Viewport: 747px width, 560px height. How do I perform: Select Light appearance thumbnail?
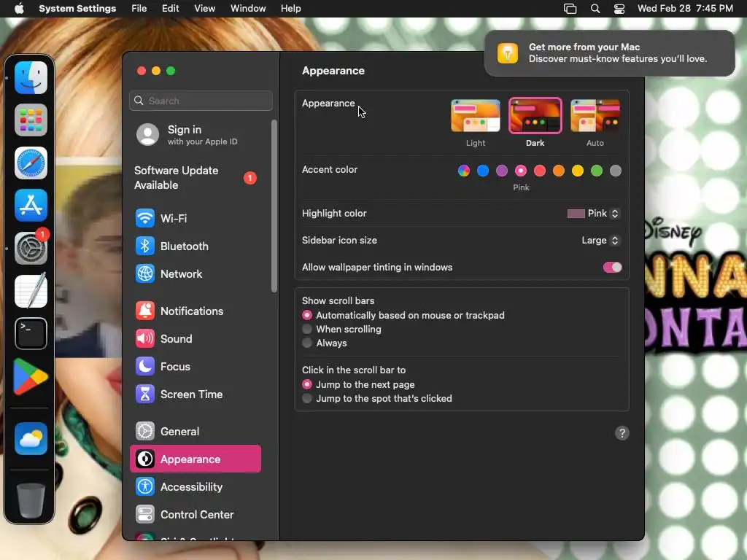click(476, 116)
